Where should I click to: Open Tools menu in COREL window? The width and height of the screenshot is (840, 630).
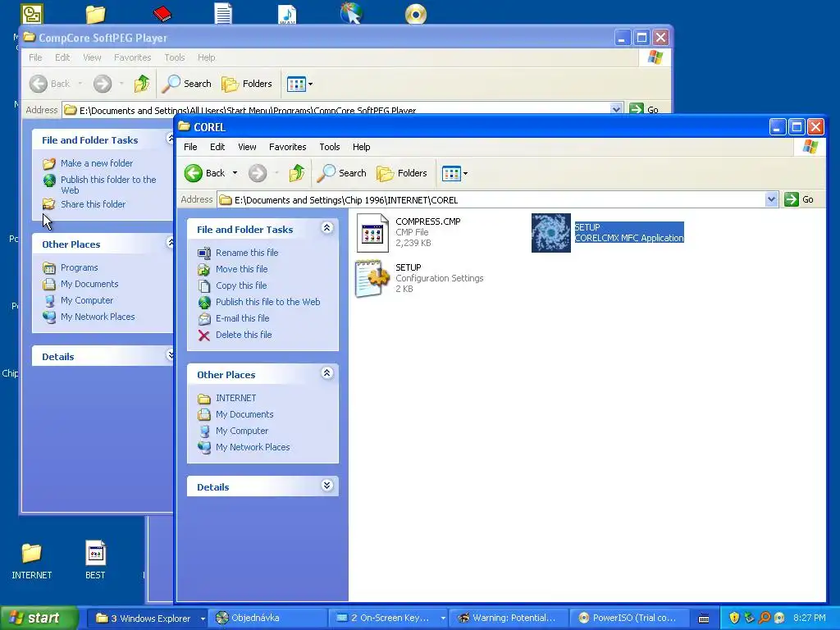tap(330, 147)
